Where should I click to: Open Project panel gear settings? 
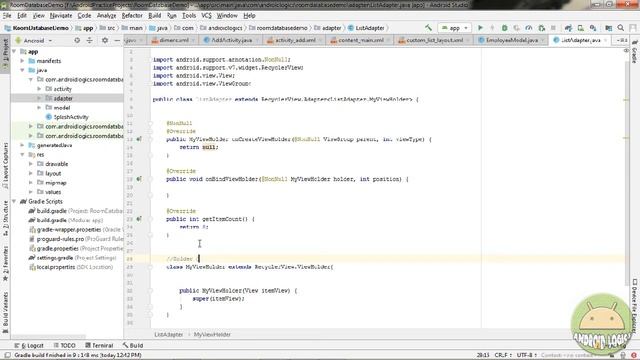click(105, 40)
